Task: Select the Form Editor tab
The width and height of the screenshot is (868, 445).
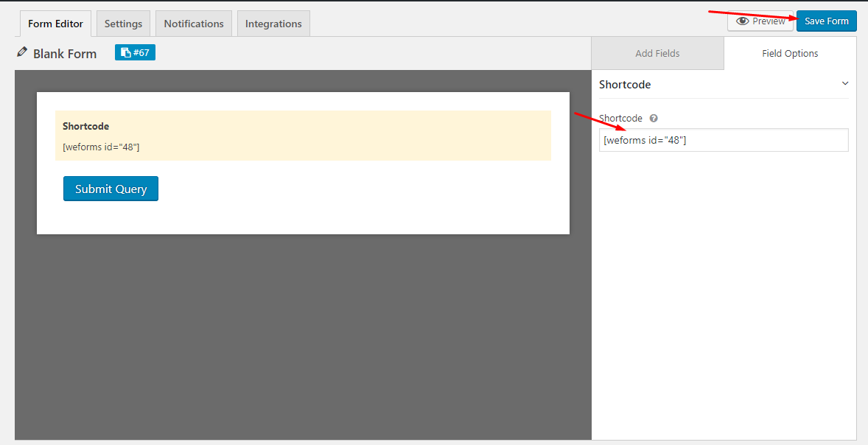Action: coord(55,23)
